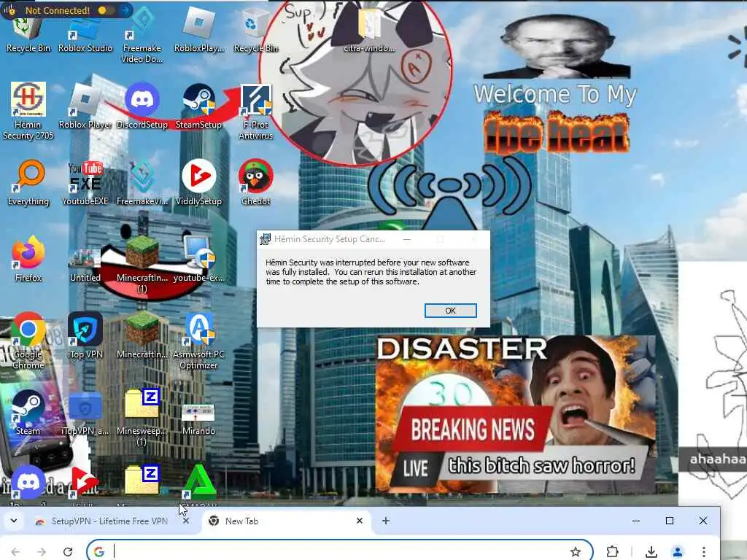
Task: Close the New Tab tab
Action: click(360, 521)
